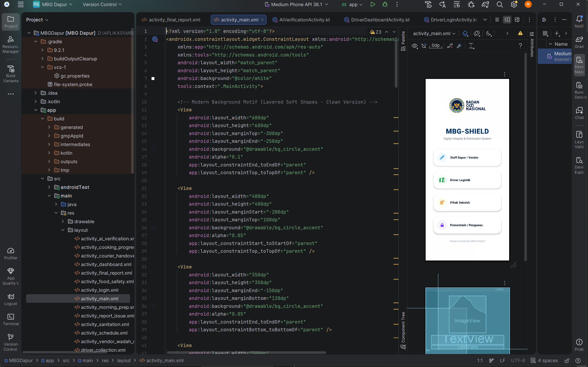The width and height of the screenshot is (588, 367).
Task: Expand the drawable folder
Action: (x=63, y=221)
